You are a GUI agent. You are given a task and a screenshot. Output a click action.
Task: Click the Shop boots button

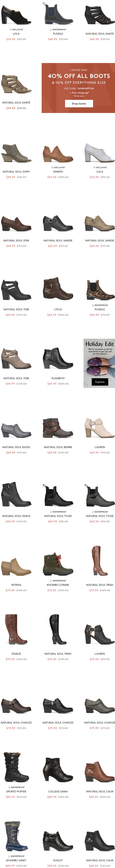pyautogui.click(x=79, y=103)
